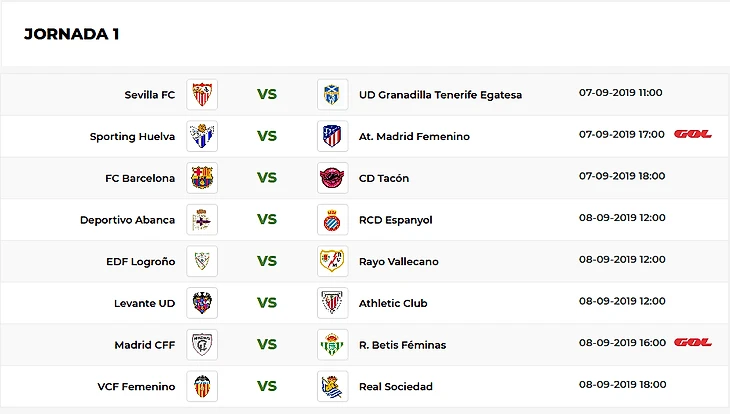Click the Madrid CFF team name
The image size is (730, 414).
[x=144, y=345]
